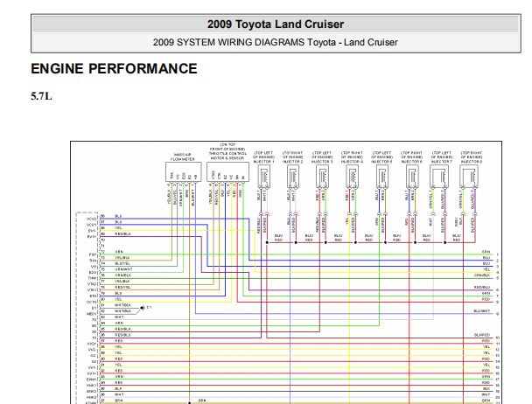Click the "EV1+" pin label on the ECM
The image size is (532, 404).
tap(92, 236)
